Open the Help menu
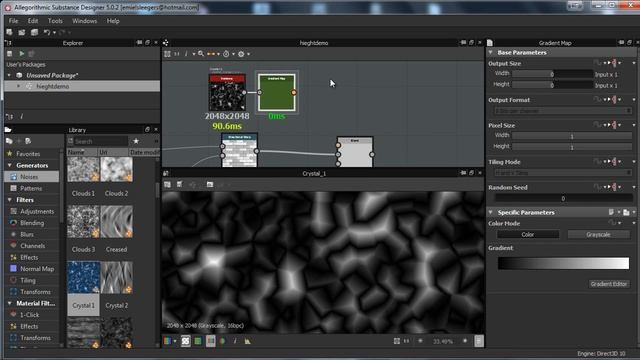Screen dimensions: 640x360 tap(113, 21)
